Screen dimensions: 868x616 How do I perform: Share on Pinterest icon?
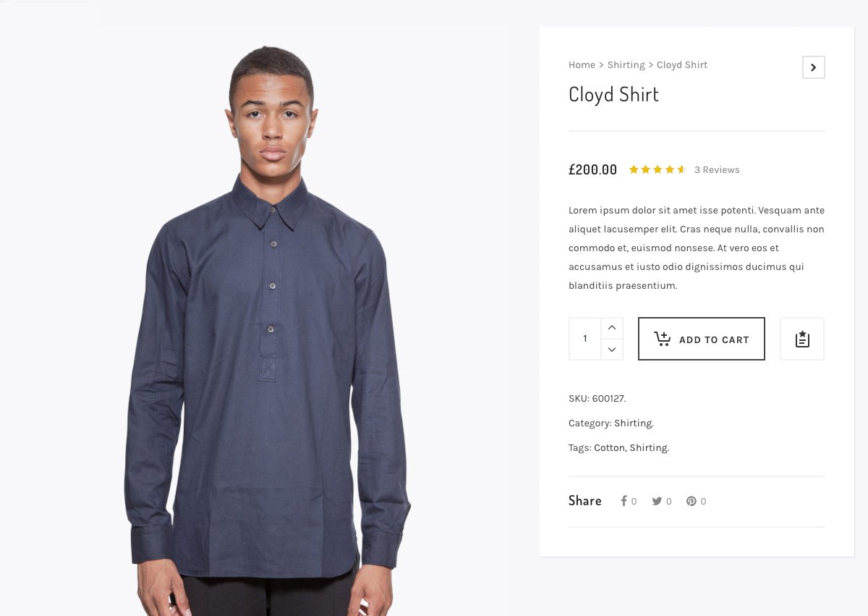pos(692,501)
